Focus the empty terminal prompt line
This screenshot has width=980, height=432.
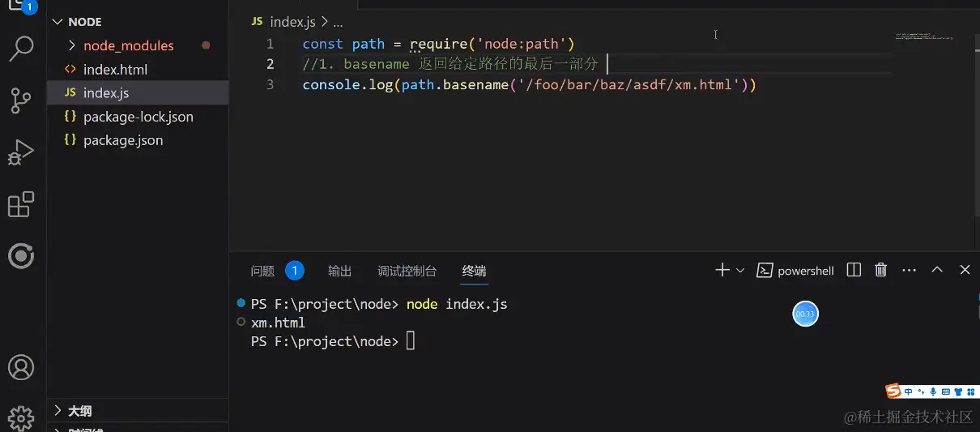333,342
